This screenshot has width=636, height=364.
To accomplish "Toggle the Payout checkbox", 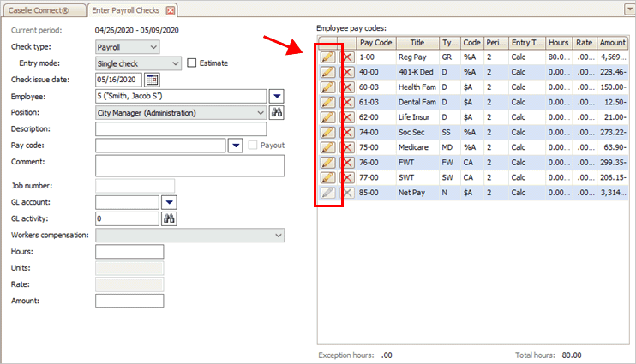I will [x=253, y=145].
